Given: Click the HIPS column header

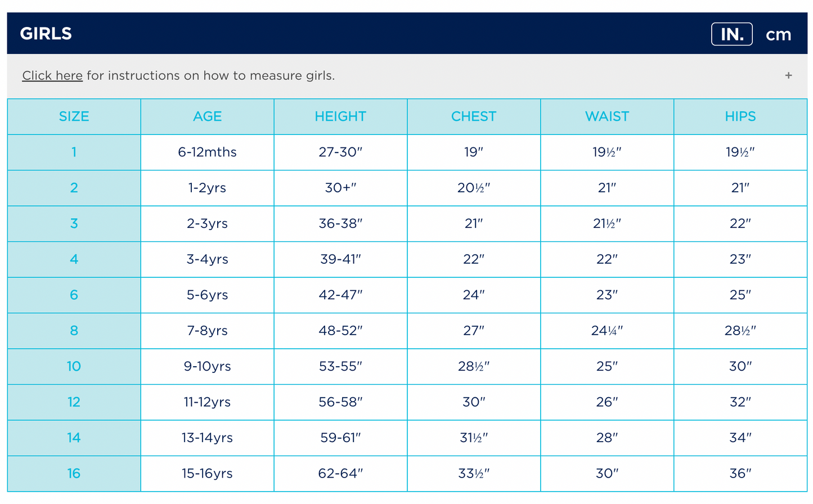Looking at the screenshot, I should (740, 116).
